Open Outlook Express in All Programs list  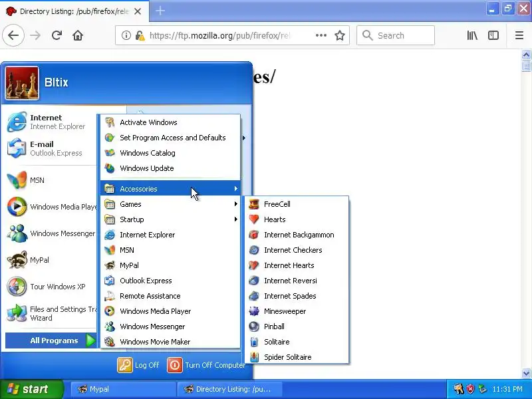(170, 280)
